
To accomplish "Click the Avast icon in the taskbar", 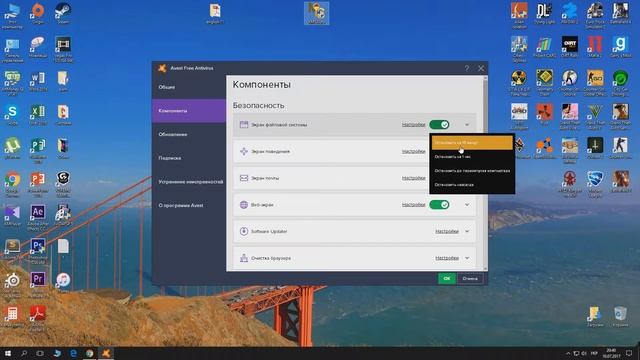I will tap(106, 353).
